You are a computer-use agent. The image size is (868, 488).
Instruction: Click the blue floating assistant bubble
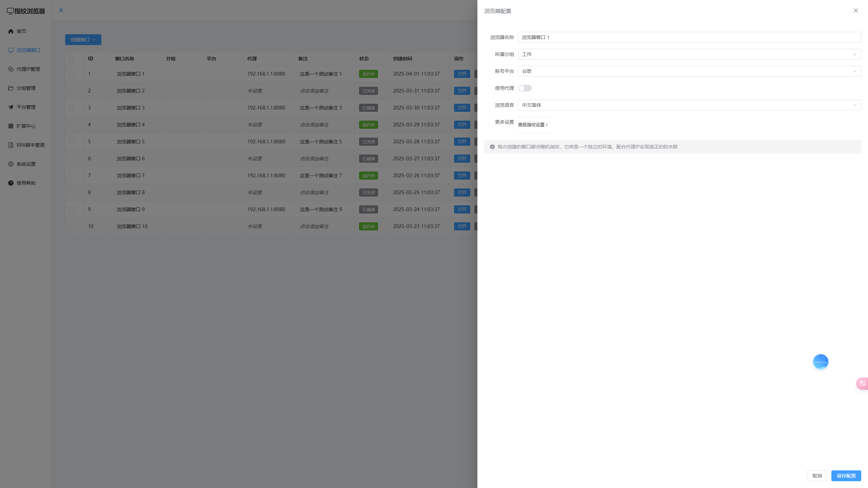[x=821, y=362]
